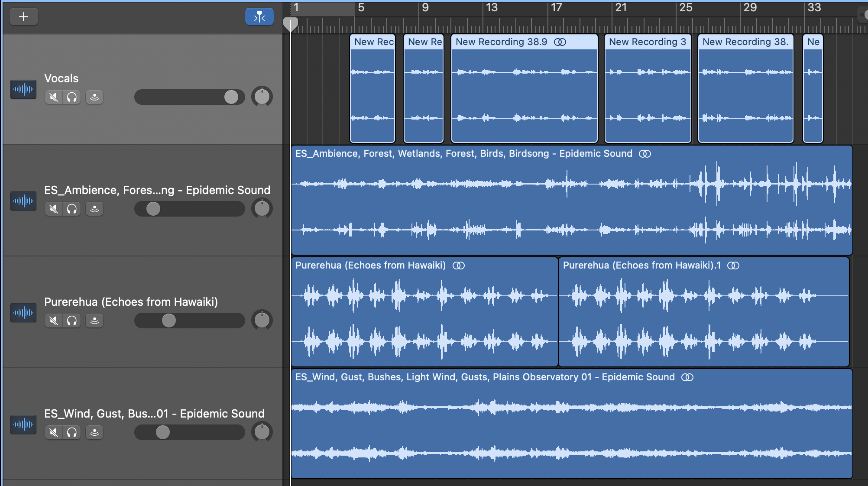Select the ES_Ambience Forest Birdsong audio region
This screenshot has height=486, width=868.
tap(572, 200)
